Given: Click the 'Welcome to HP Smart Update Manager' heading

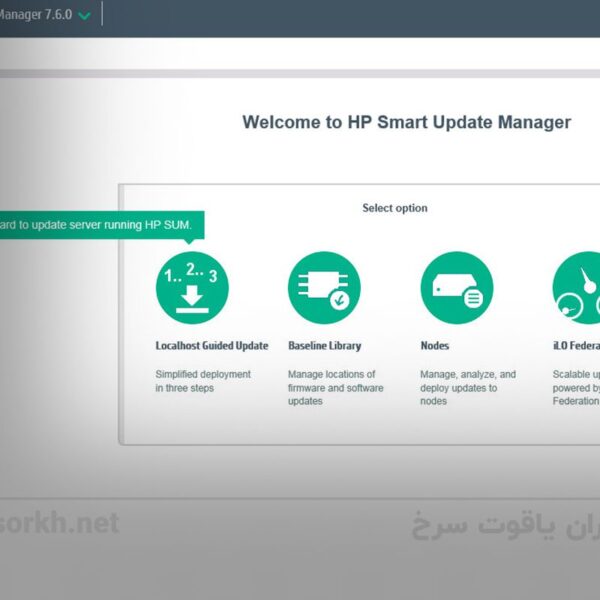Looking at the screenshot, I should (x=406, y=122).
